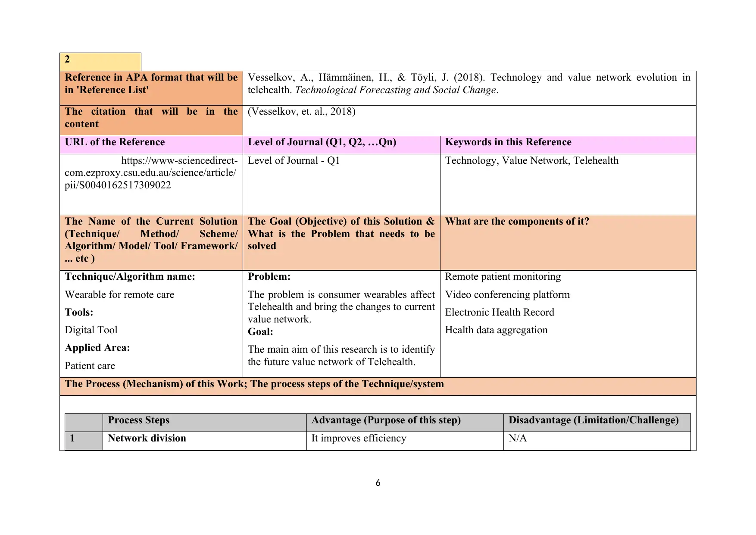Viewport: 756px width, 535px height.
Task: Select 'Patient care' text
Action: click(90, 366)
